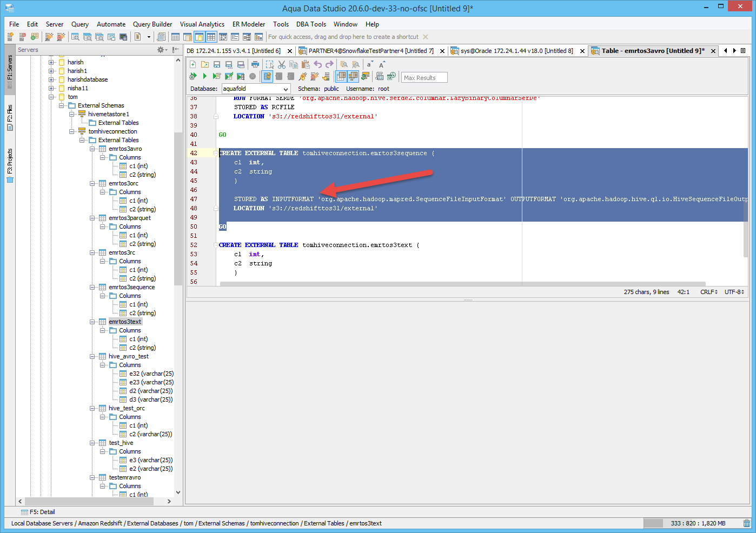Run the query with the green Execute arrow

click(205, 76)
